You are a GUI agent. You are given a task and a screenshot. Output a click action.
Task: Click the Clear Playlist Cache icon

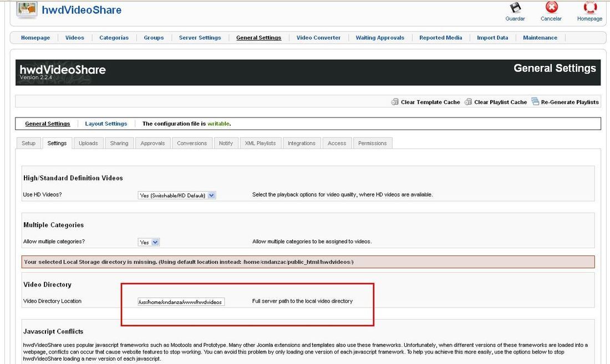tap(468, 102)
